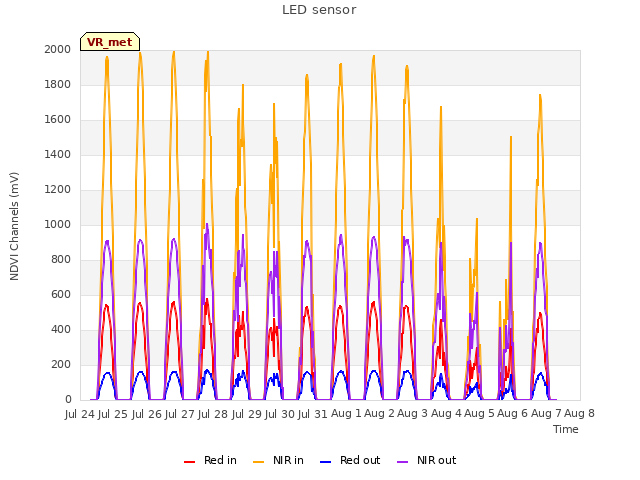Click the red line swatch for Red in
The image size is (640, 480).
pos(189,462)
